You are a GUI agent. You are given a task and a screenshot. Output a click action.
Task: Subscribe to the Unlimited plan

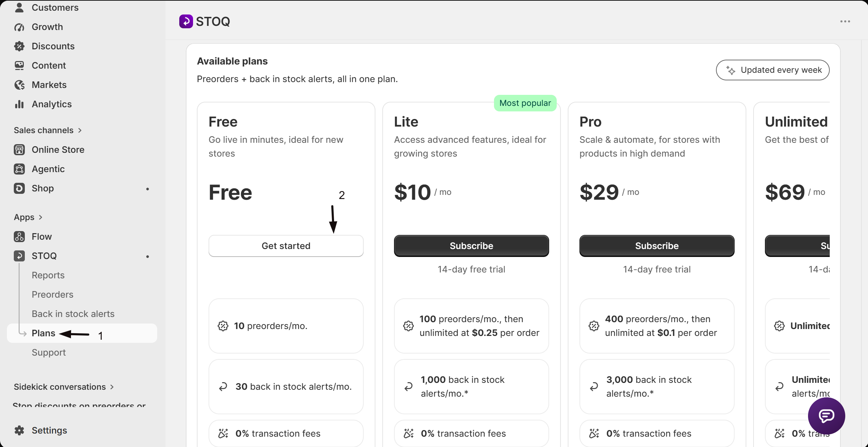point(797,246)
